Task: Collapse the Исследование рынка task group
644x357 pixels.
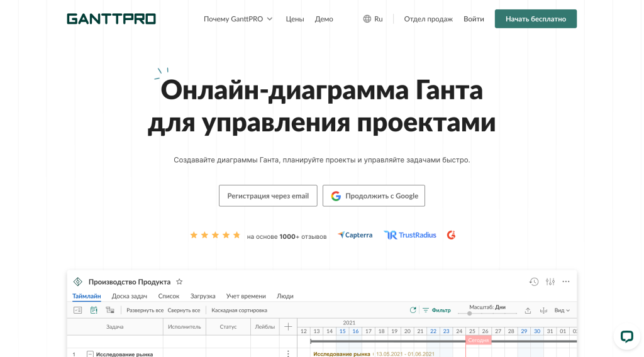Action: coord(90,354)
